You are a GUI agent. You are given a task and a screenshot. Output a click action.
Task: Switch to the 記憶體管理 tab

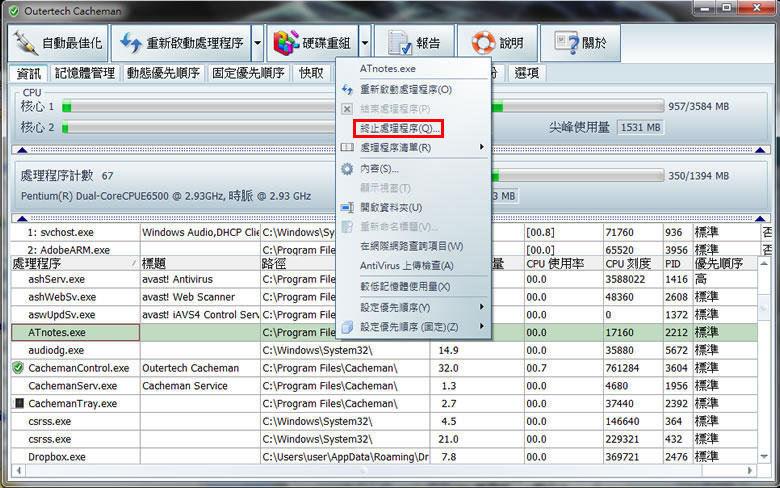tap(85, 73)
